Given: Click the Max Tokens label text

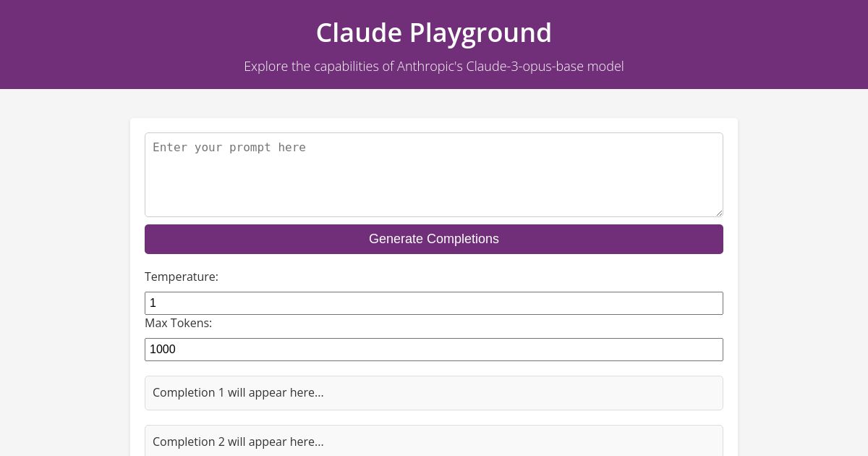Looking at the screenshot, I should 178,323.
